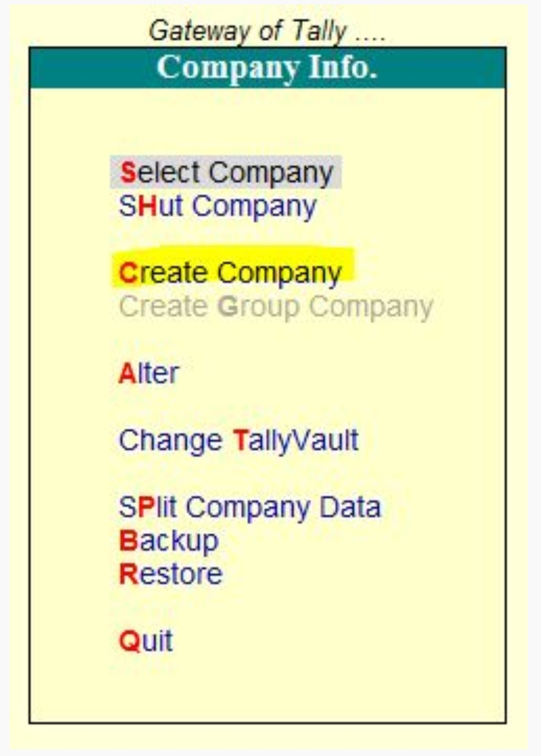
Task: Click the red H in SHut Company
Action: [147, 207]
